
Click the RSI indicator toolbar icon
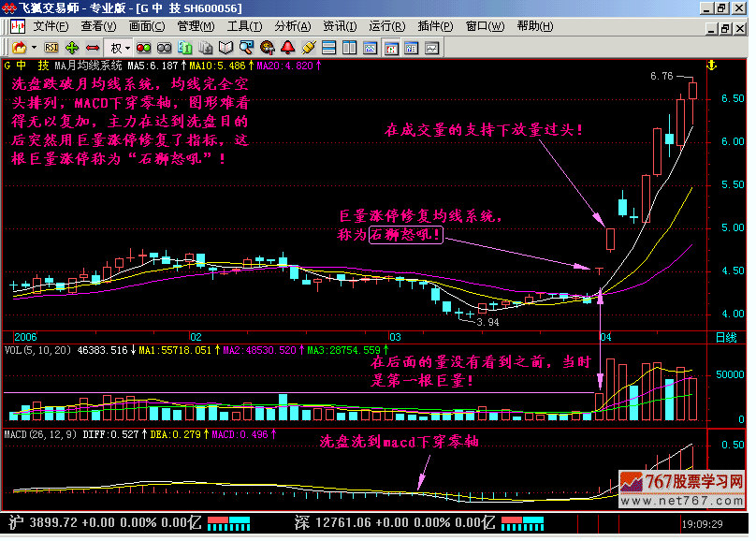pyautogui.click(x=51, y=47)
